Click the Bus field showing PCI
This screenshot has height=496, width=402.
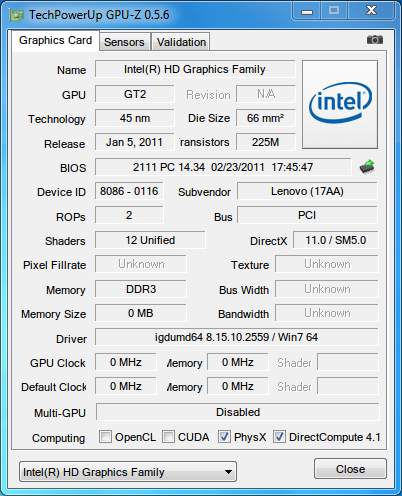[x=307, y=215]
